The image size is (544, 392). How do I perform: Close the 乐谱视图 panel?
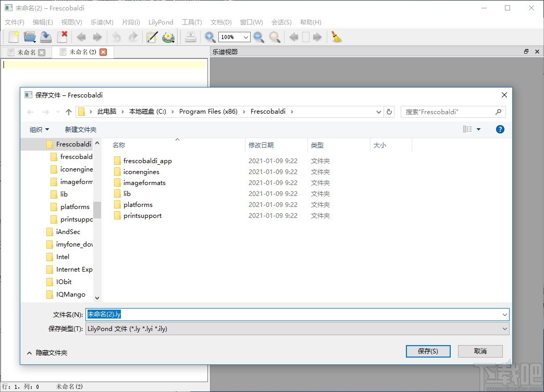point(537,52)
